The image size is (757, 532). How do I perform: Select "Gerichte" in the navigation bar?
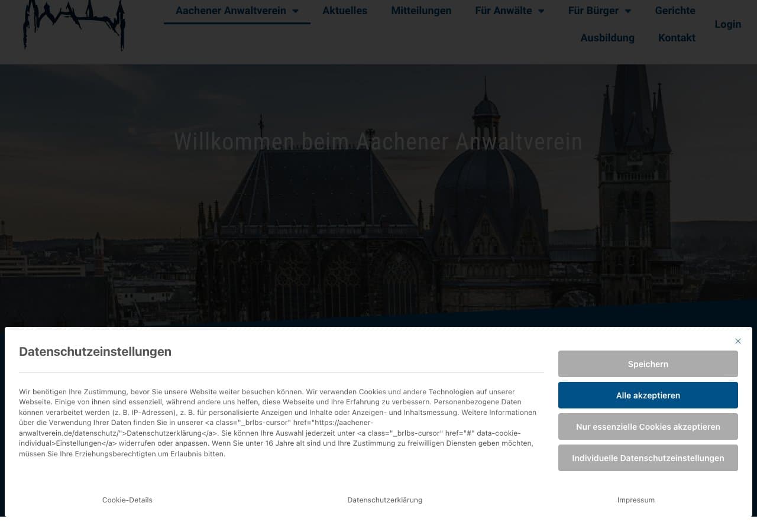[x=675, y=11]
